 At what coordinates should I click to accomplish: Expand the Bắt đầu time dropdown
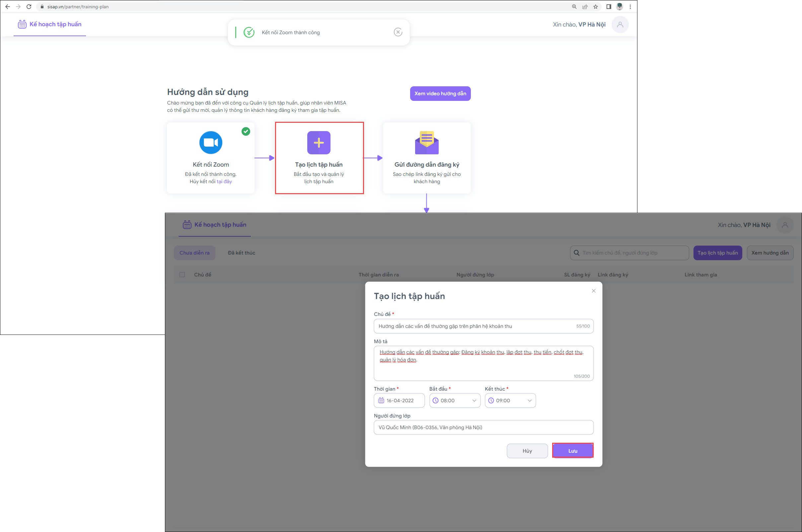click(474, 400)
